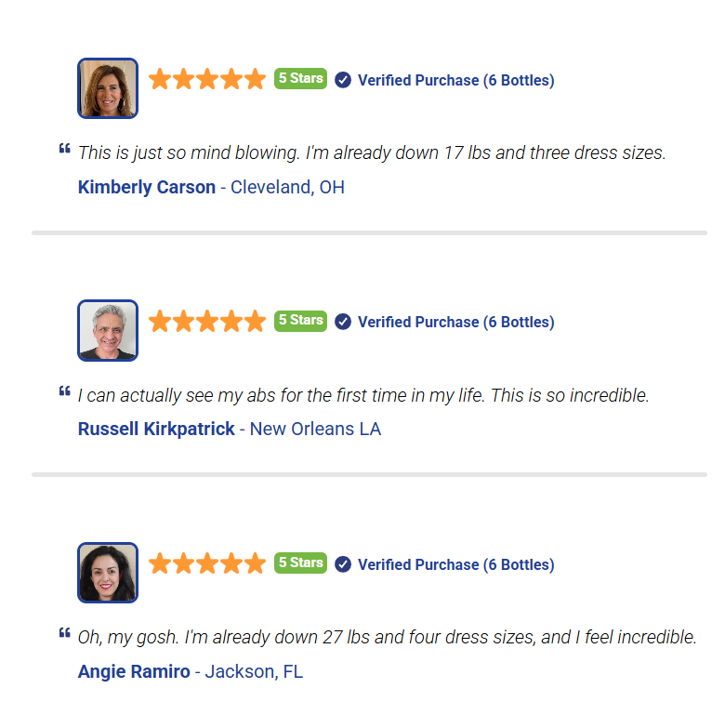
Task: Click the star rating in Russell Kirkpatrick's review
Action: tap(207, 321)
